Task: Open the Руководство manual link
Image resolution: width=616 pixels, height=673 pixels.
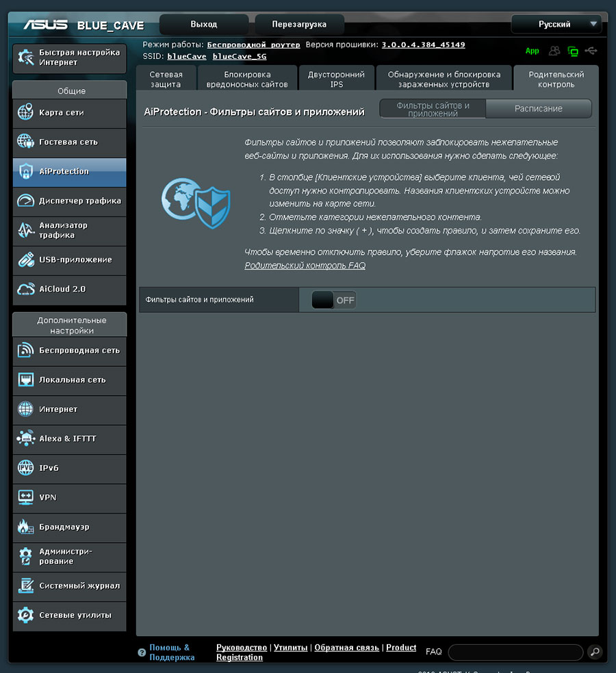Action: tap(242, 647)
